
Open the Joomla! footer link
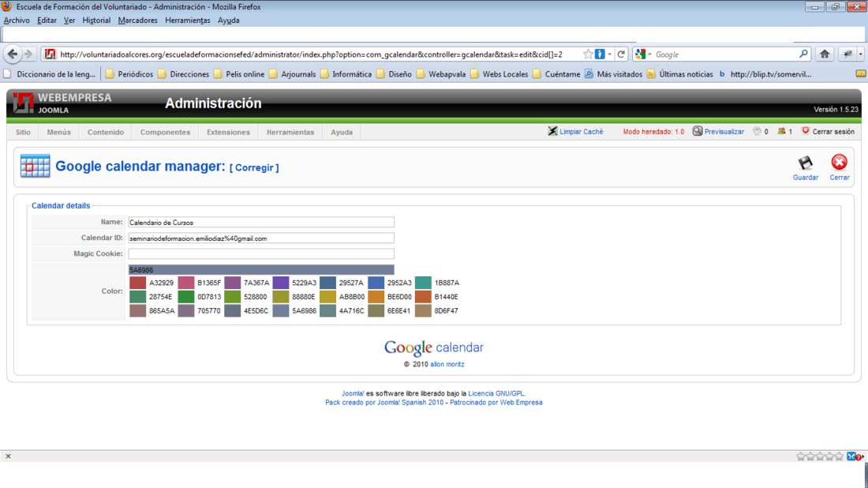tap(353, 393)
